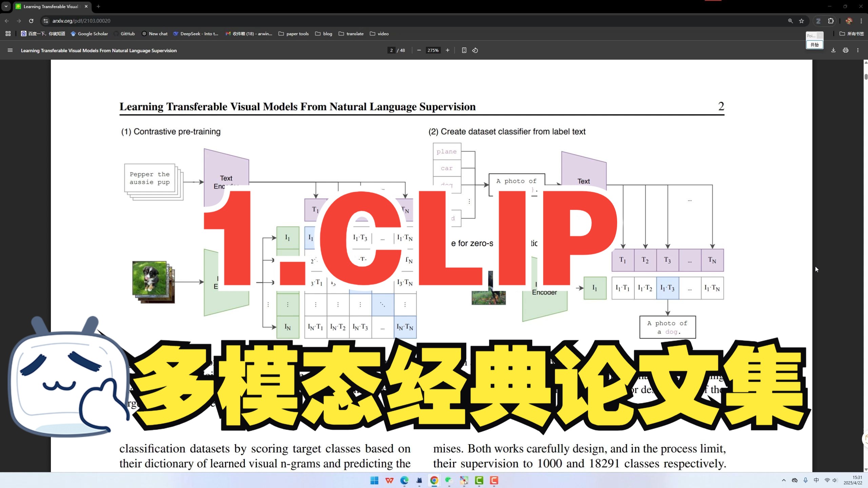Click the 开始 start button
Screen dimensions: 868x488
(814, 45)
